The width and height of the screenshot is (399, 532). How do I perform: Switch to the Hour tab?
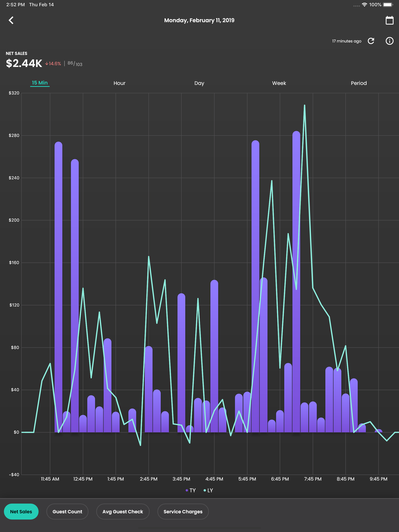[x=119, y=83]
